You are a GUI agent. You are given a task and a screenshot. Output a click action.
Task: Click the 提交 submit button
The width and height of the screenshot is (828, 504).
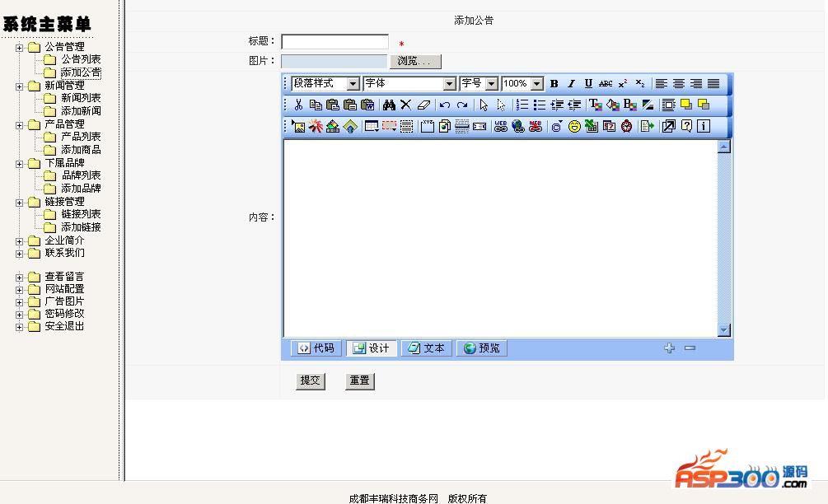coord(310,380)
